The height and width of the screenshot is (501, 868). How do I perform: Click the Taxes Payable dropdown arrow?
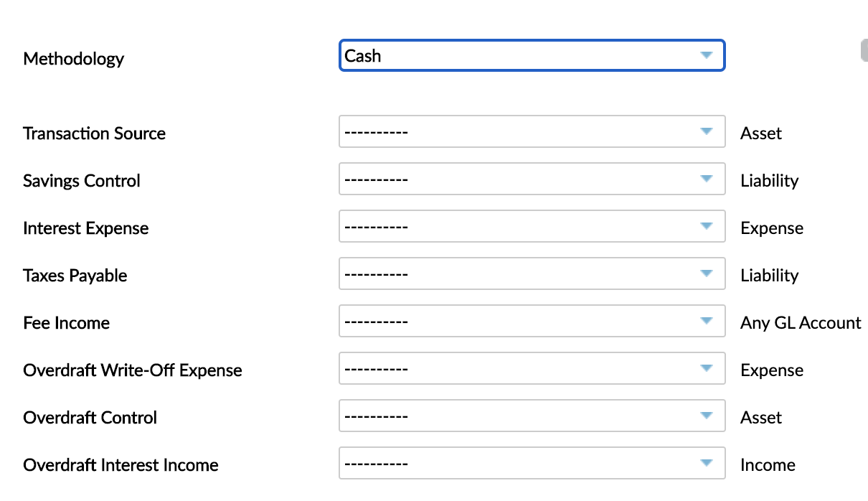coord(707,273)
